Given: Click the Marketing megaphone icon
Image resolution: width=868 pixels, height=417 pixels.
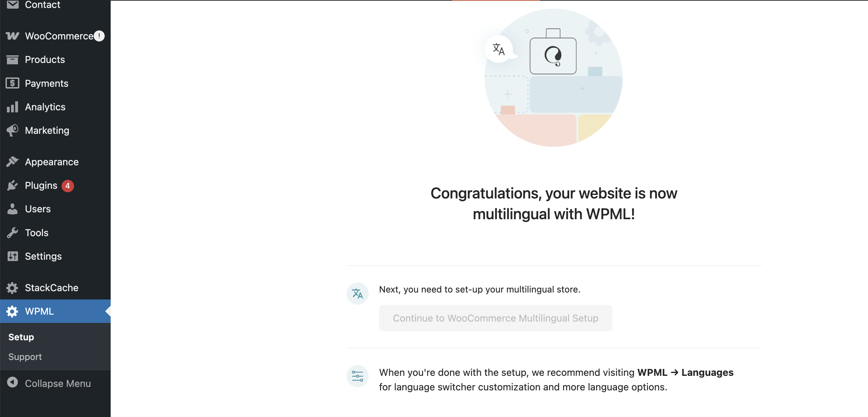Looking at the screenshot, I should click(12, 130).
